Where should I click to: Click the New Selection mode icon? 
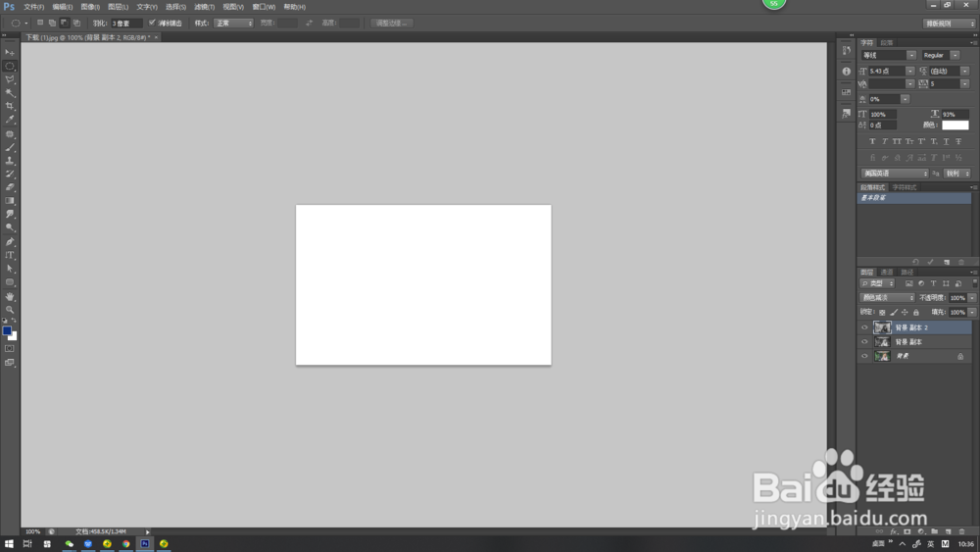tap(40, 24)
